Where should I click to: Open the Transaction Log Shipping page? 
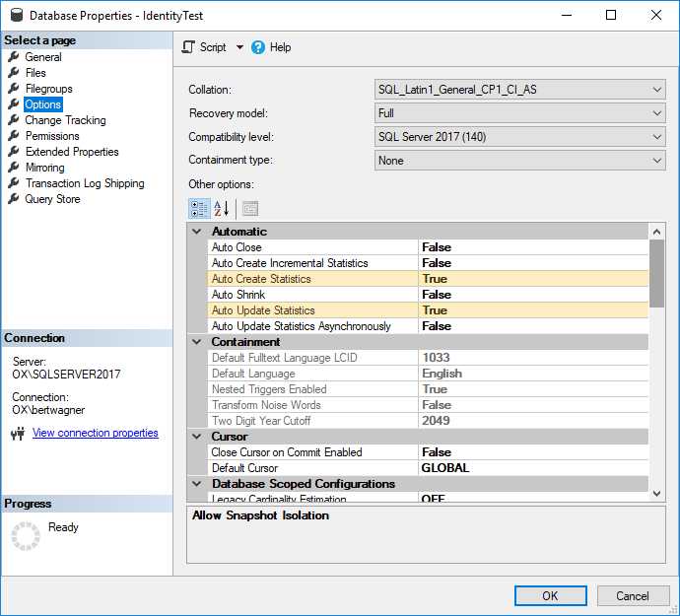[85, 183]
